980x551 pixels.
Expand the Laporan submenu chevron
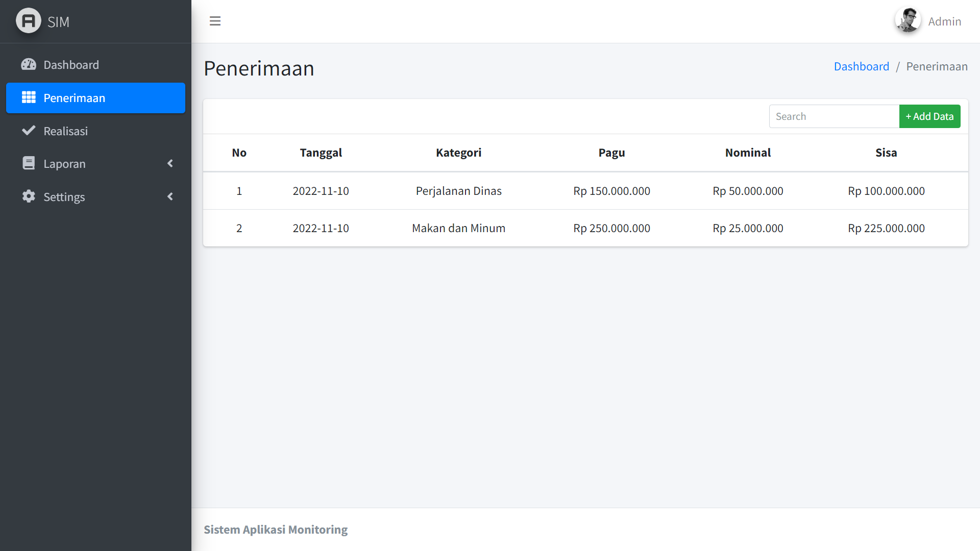[170, 163]
